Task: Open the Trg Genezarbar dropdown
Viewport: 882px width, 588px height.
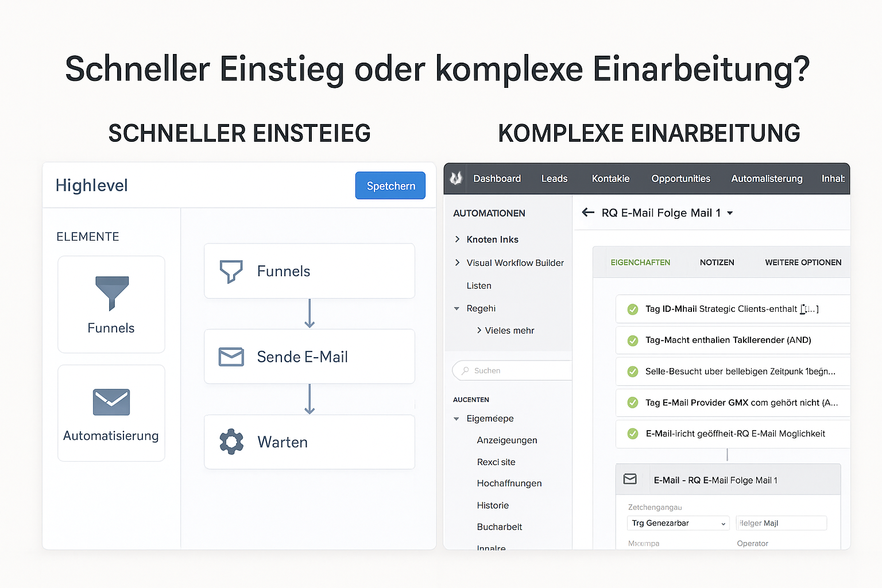Action: 678,523
